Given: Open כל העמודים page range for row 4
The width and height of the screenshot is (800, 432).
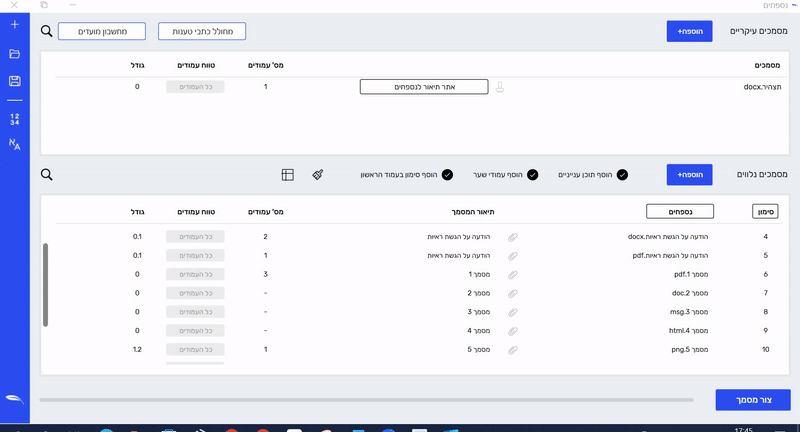Looking at the screenshot, I should click(x=195, y=237).
